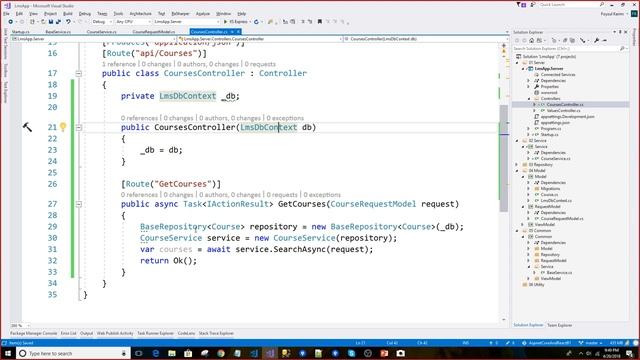Toggle bookmark using the bookmark toolbar icon
640x360 pixels.
tap(320, 22)
